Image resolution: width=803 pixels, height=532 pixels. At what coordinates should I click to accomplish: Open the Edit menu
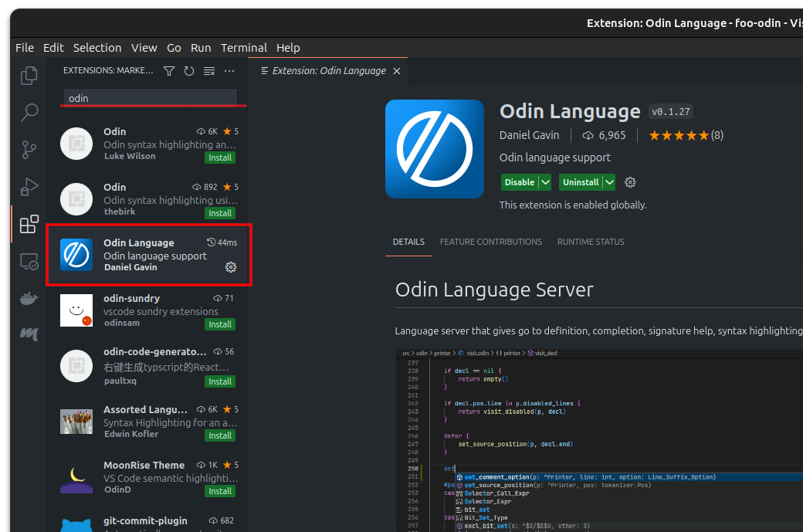click(x=53, y=48)
